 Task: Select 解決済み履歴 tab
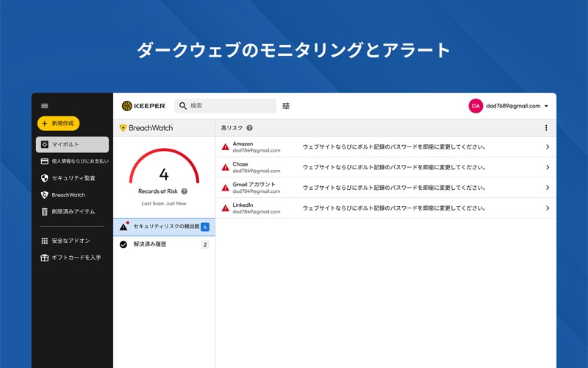click(x=164, y=244)
